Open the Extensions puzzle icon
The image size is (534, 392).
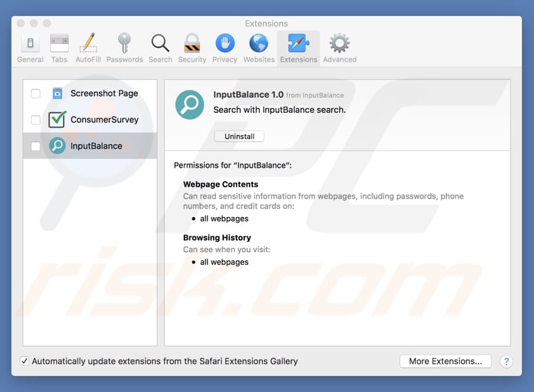[298, 43]
